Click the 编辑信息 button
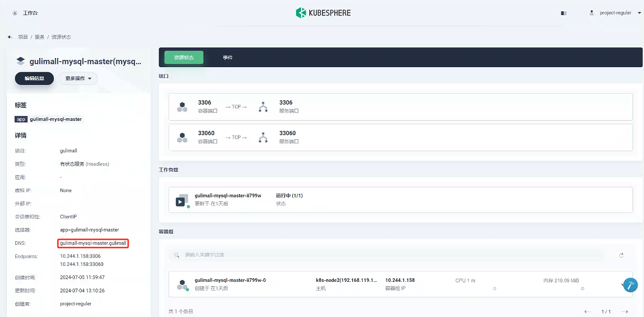Screen dimensions: 644x317 point(34,79)
